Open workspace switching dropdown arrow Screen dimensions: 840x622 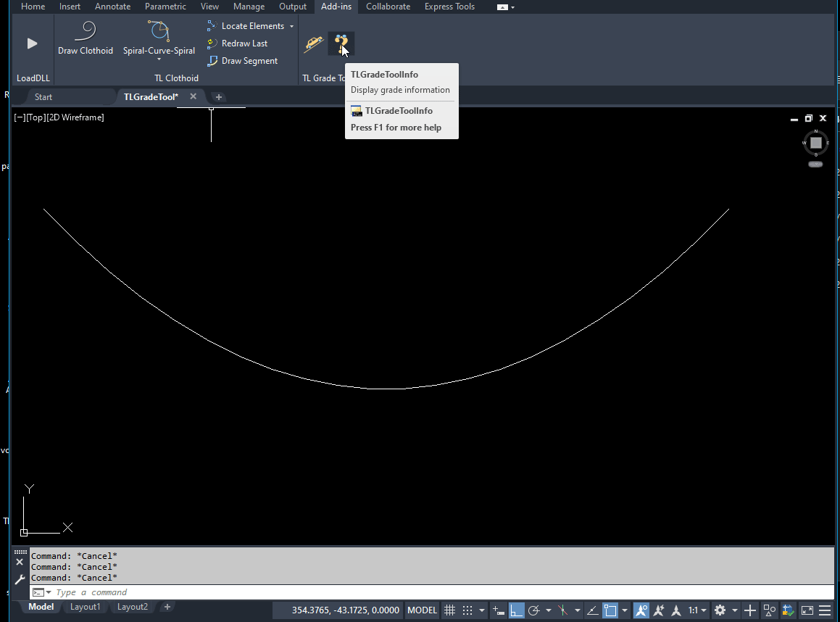pos(734,610)
